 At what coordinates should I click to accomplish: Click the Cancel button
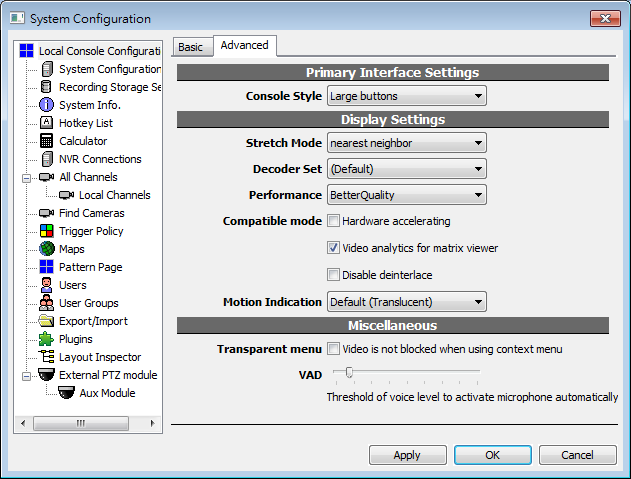577,455
